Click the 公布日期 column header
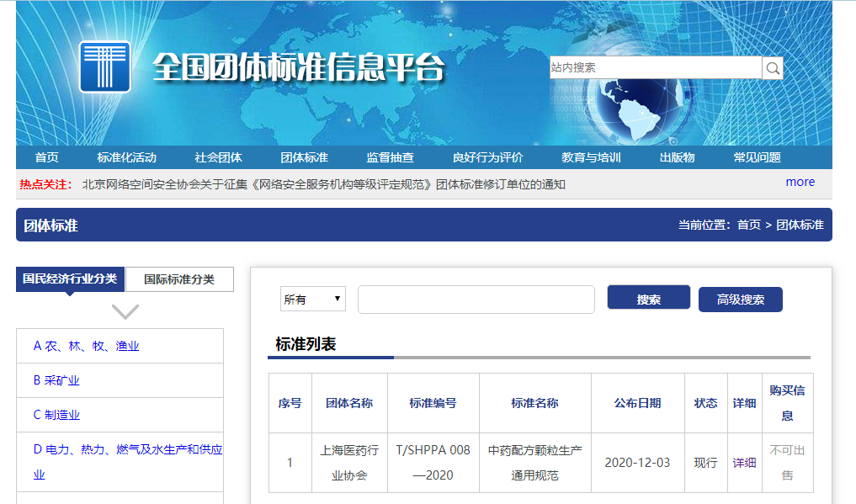This screenshot has height=504, width=856. [x=638, y=403]
